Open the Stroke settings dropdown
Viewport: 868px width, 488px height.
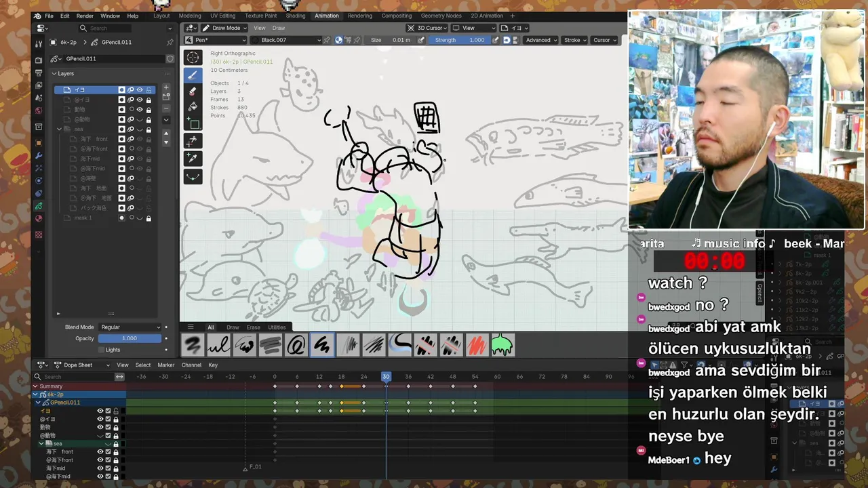pyautogui.click(x=575, y=40)
